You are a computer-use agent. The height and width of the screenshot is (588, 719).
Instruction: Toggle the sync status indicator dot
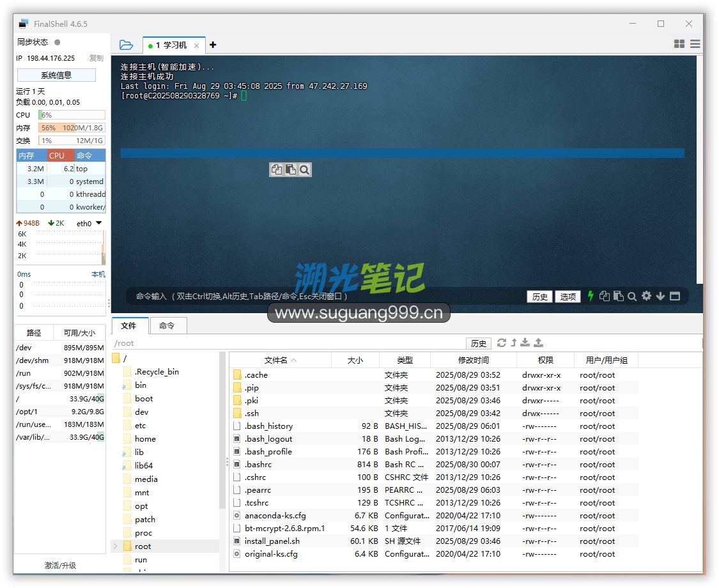pos(57,42)
